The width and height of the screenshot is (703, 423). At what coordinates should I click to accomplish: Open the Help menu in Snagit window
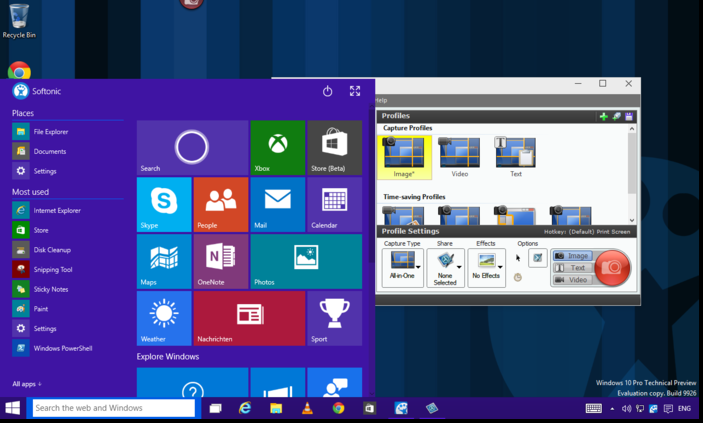point(381,100)
